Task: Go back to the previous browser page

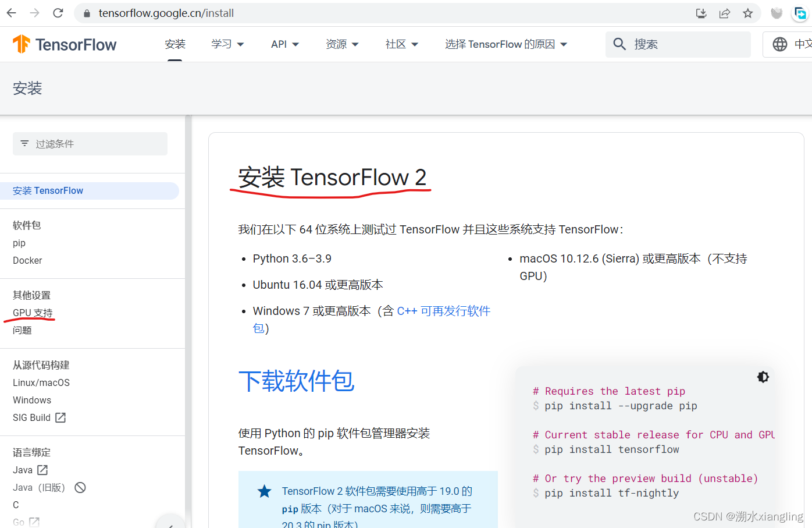Action: tap(11, 13)
